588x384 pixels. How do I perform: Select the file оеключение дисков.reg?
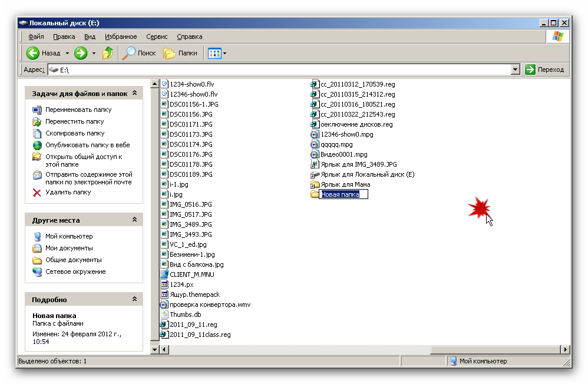pos(356,124)
